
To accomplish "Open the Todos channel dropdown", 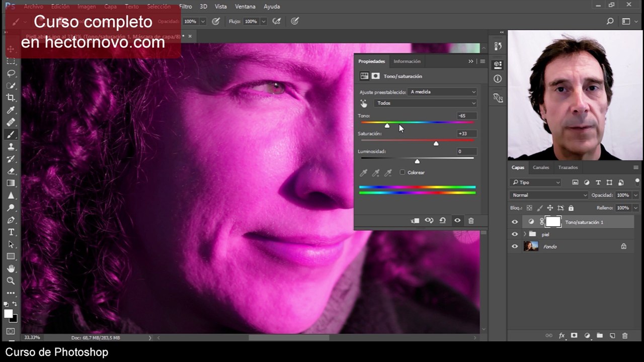I will pyautogui.click(x=425, y=103).
